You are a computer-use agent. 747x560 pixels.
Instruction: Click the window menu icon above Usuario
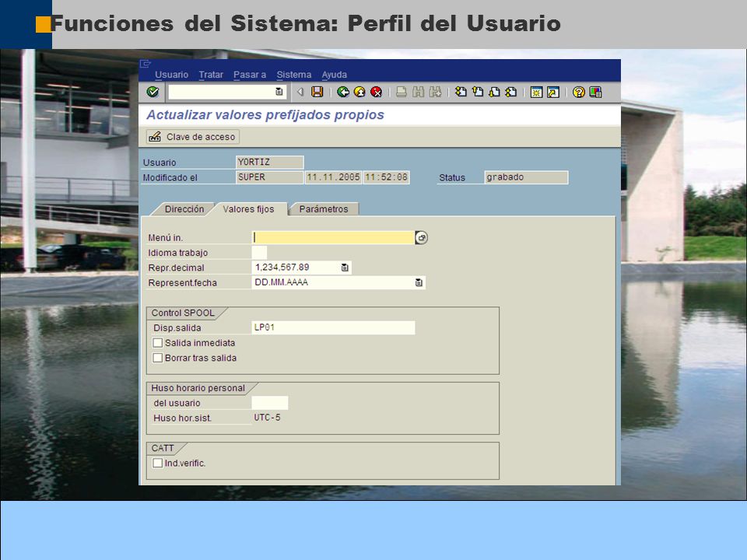pyautogui.click(x=146, y=63)
